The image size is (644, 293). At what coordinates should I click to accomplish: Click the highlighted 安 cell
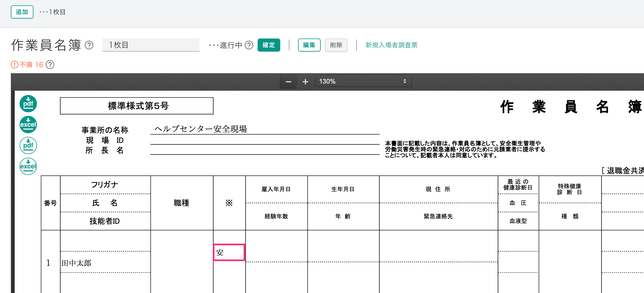click(x=229, y=253)
